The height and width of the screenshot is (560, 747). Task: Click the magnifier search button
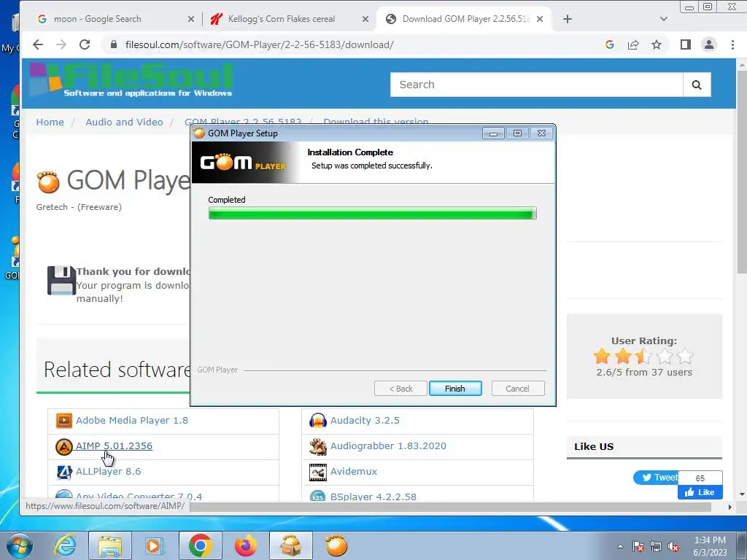point(697,85)
